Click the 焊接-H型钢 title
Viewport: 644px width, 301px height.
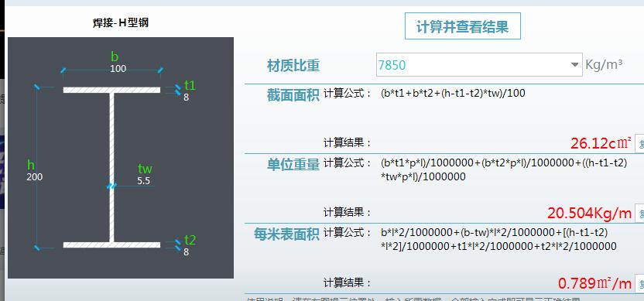[120, 22]
